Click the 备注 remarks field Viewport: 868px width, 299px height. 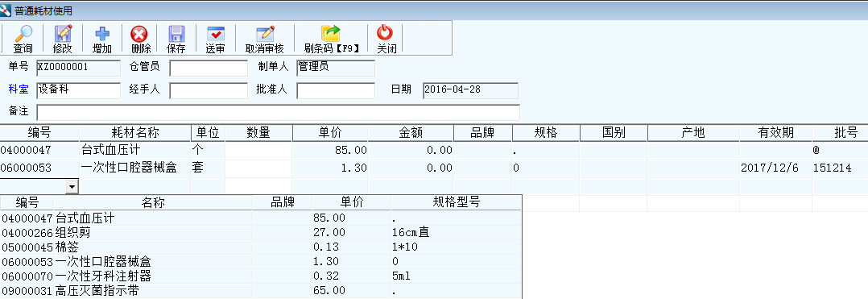coord(278,112)
